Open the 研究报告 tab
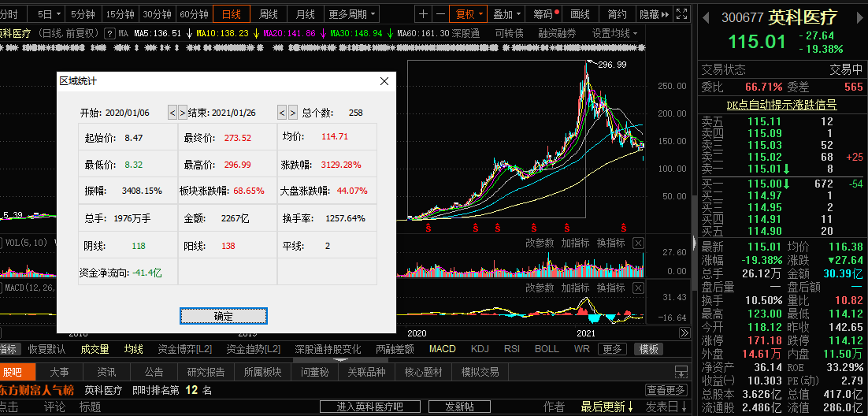 [206, 372]
